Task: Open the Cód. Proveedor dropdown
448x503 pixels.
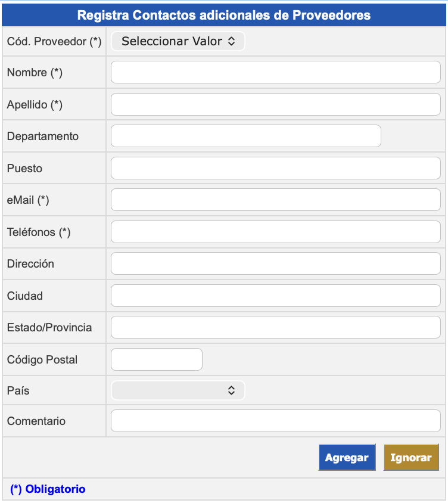Action: point(178,42)
